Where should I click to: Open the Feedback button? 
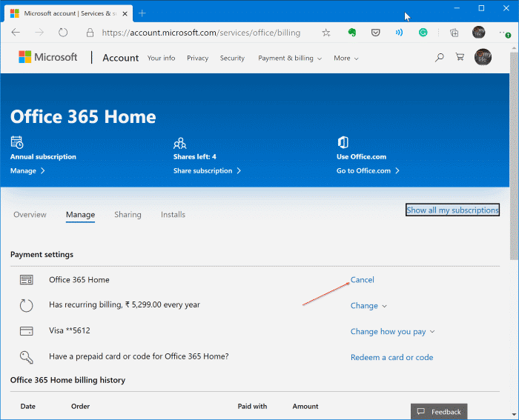point(439,411)
